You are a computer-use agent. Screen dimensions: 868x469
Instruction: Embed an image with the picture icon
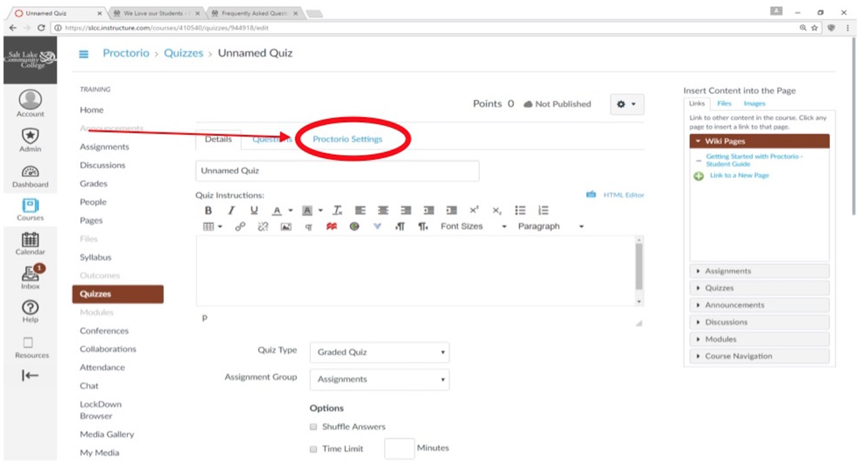tap(286, 227)
